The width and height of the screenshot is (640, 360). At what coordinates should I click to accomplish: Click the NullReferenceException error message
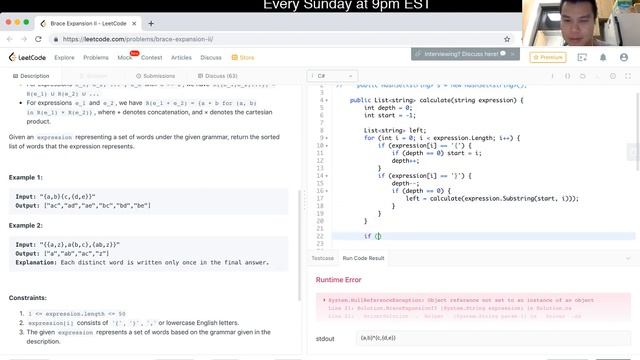click(x=461, y=300)
